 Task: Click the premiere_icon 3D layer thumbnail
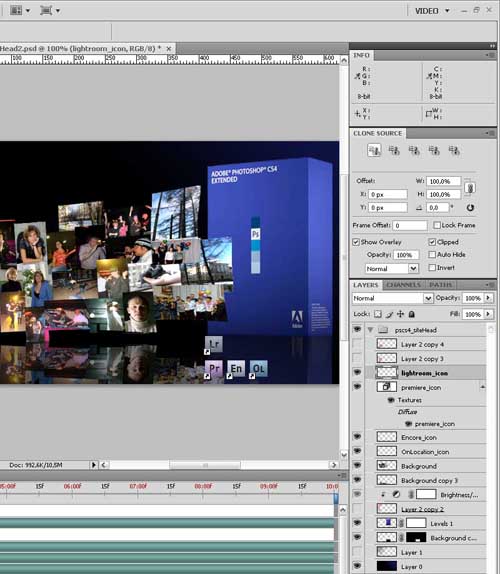[387, 387]
